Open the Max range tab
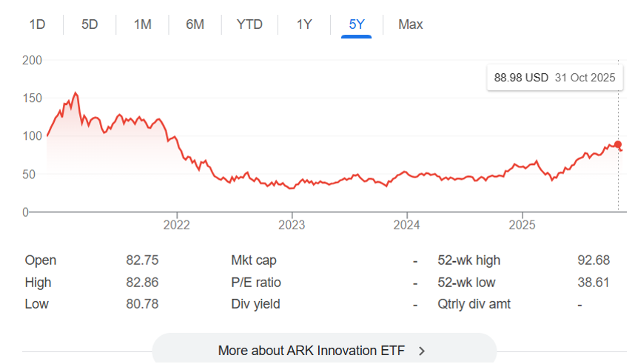The width and height of the screenshot is (635, 364). 410,24
